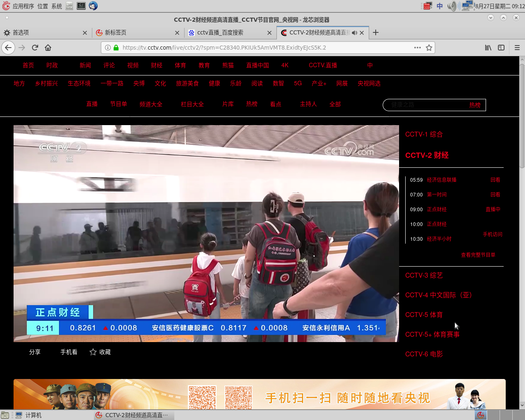Image resolution: width=525 pixels, height=420 pixels.
Task: Launch browser globe icon in top panel
Action: pyautogui.click(x=93, y=6)
